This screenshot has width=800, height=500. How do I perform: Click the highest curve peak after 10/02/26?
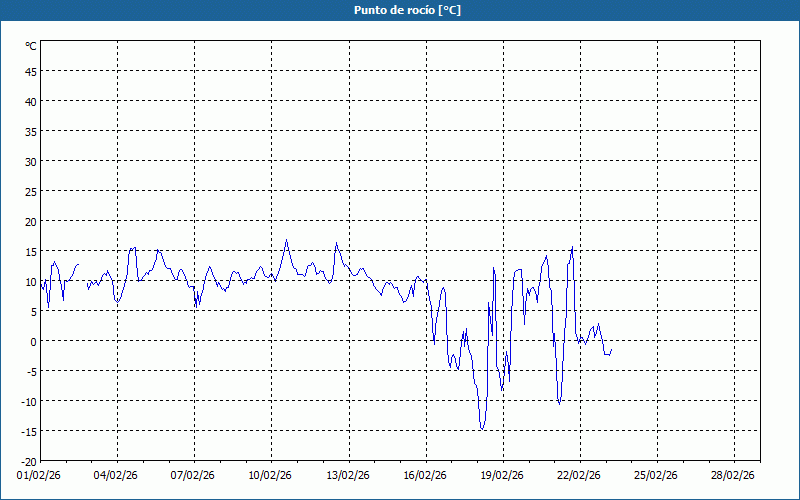coord(286,240)
